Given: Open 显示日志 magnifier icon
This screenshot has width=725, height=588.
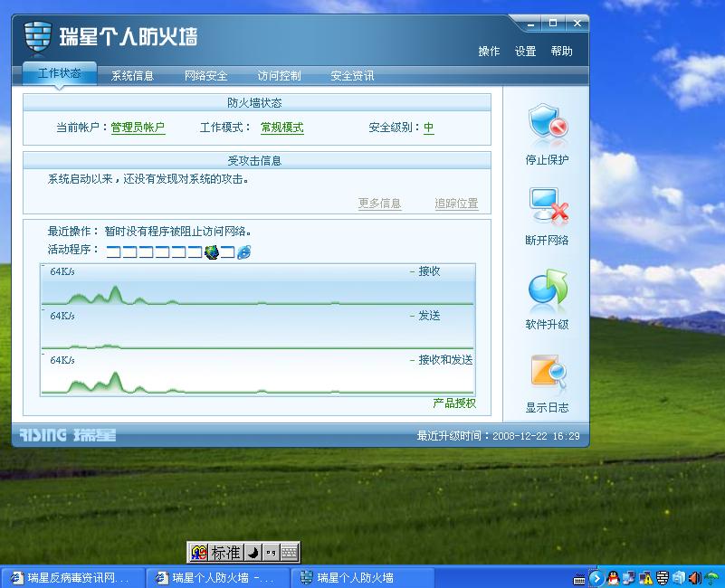Looking at the screenshot, I should tap(549, 372).
